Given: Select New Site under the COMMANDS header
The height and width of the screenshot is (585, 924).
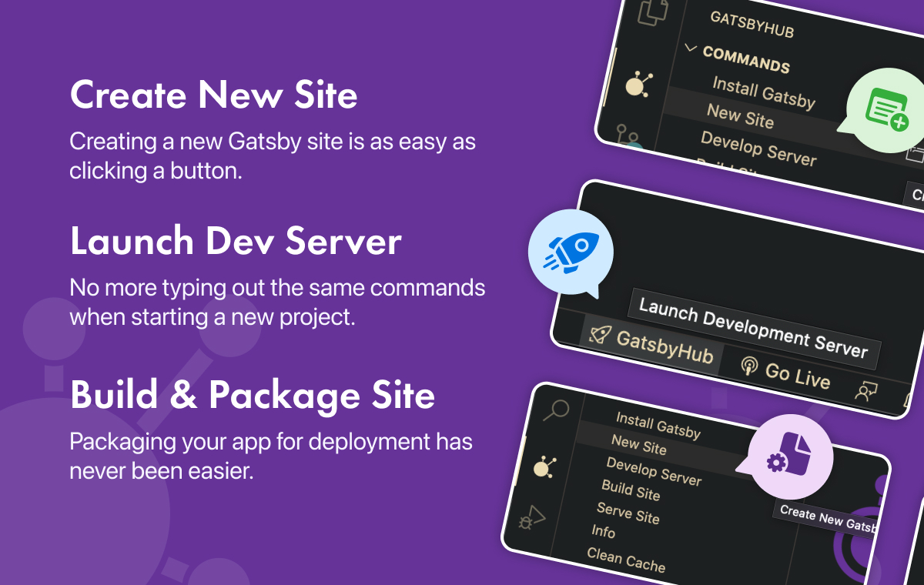Looking at the screenshot, I should pyautogui.click(x=740, y=116).
